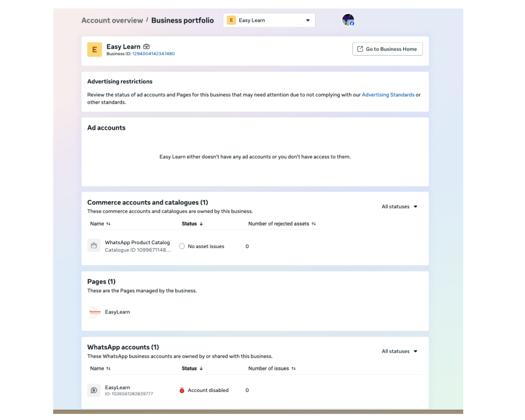This screenshot has height=420, width=525.
Task: Click the Easy Learn briefcase icon
Action: click(x=146, y=46)
